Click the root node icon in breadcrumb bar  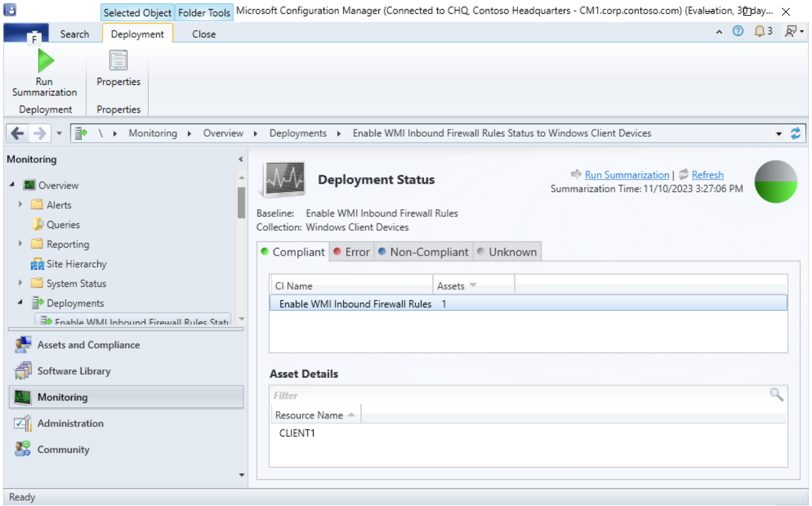point(81,133)
